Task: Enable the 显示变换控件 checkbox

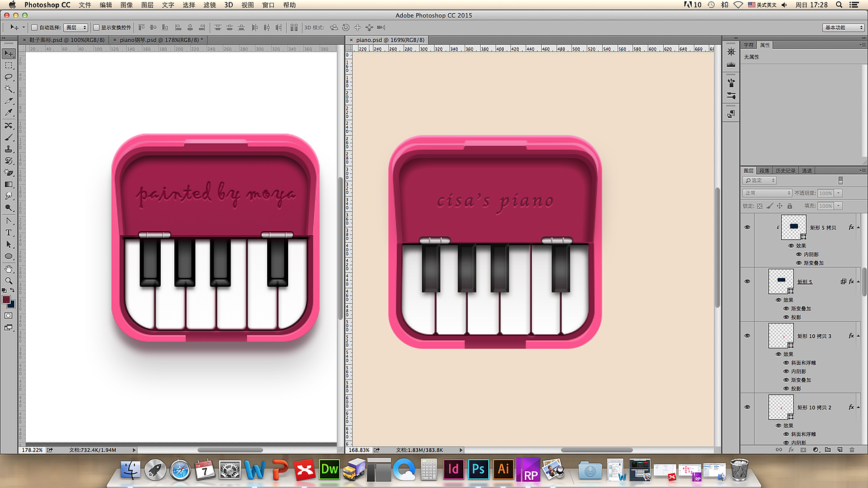Action: 96,28
